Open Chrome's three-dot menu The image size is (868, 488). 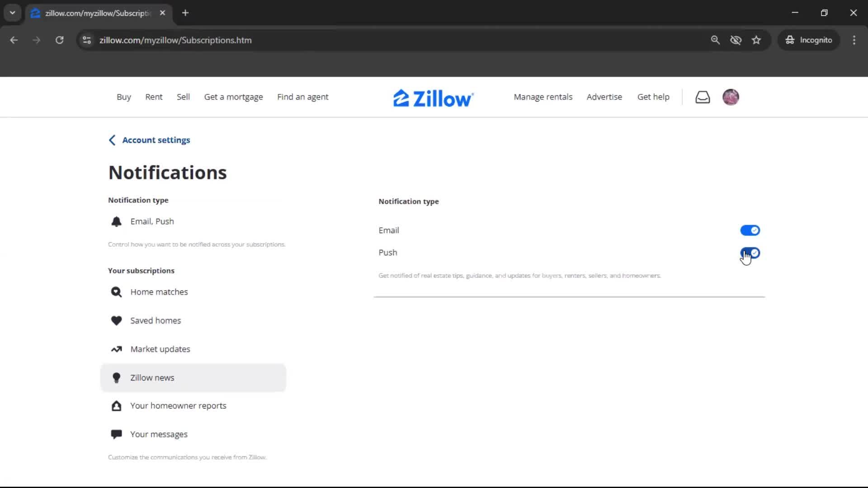coord(854,40)
